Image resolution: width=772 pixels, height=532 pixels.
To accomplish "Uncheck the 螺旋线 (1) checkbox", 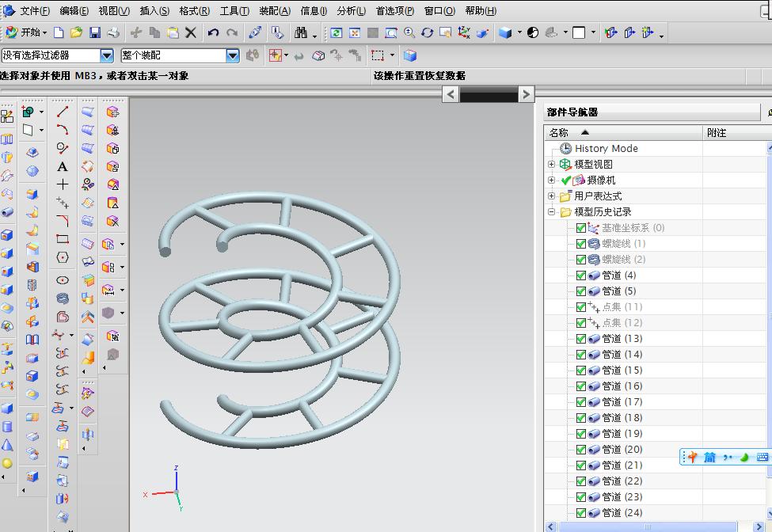I will pos(581,244).
